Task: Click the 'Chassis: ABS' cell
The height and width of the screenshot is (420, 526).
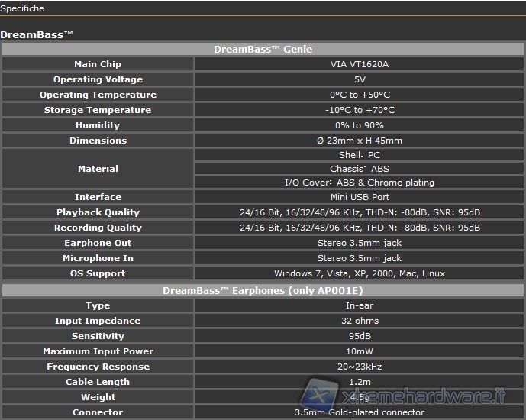Action: click(x=360, y=169)
